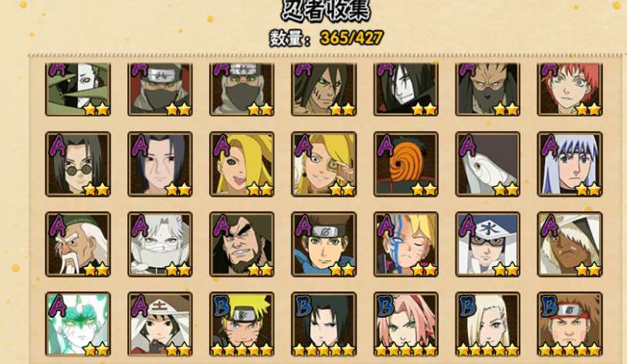Open the round sunglasses ninja portrait
627x364 pixels.
coord(78,164)
